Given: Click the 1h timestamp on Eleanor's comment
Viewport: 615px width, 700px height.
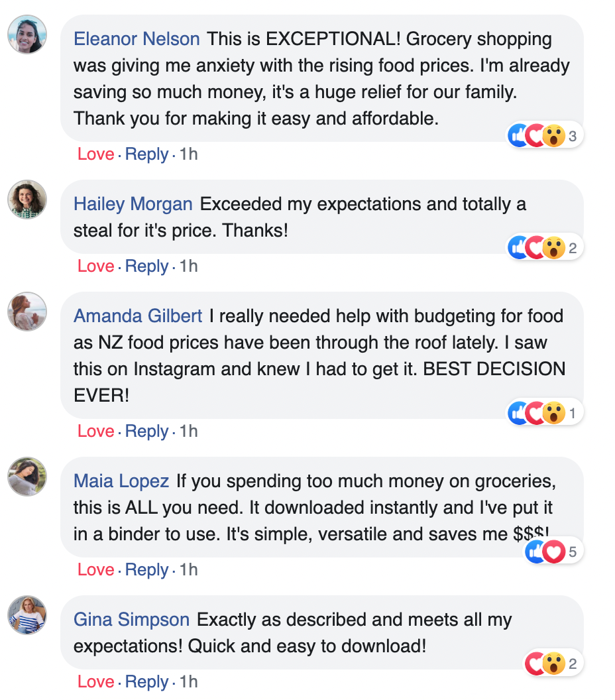Looking at the screenshot, I should point(189,154).
